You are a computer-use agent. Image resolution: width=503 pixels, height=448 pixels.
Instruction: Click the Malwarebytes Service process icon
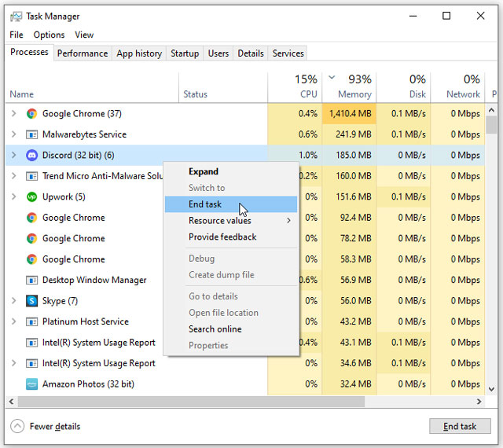coord(31,134)
